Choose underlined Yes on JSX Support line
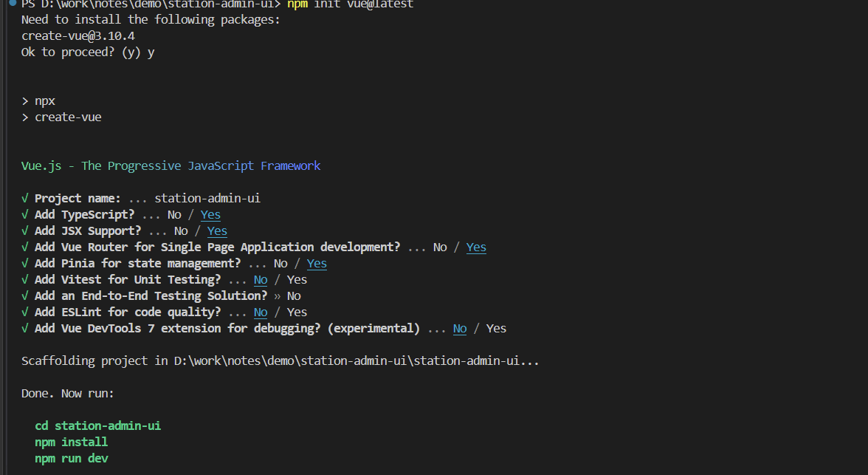Screen dimensions: 868x475 [217, 231]
